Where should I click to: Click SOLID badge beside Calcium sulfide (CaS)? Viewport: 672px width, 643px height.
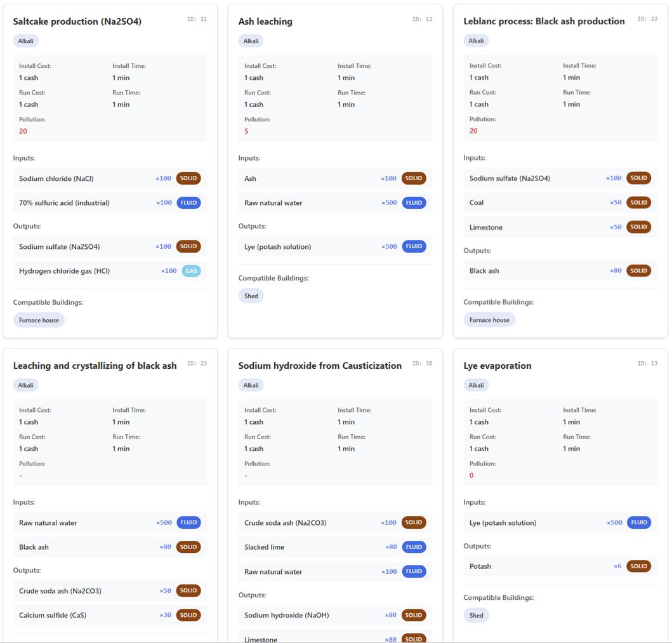click(x=188, y=615)
